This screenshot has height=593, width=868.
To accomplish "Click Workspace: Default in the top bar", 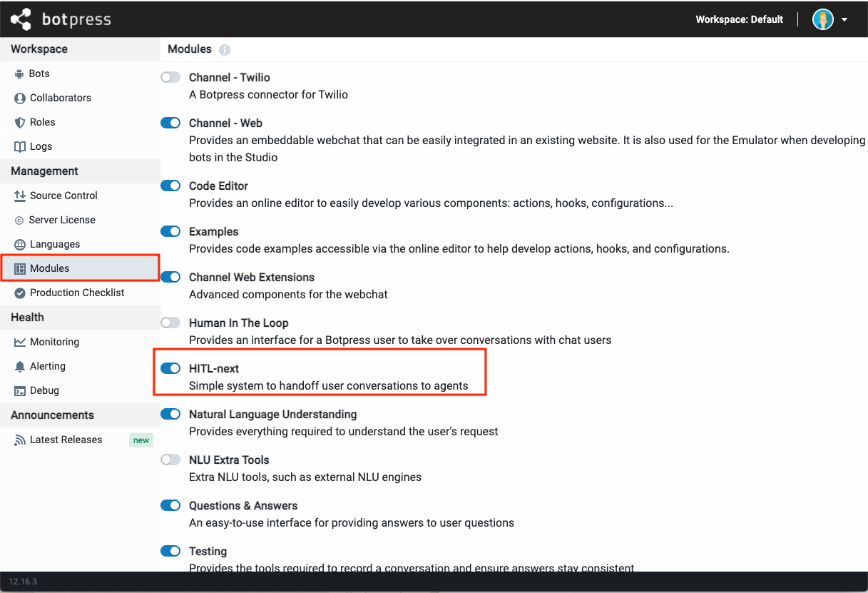I will [739, 19].
